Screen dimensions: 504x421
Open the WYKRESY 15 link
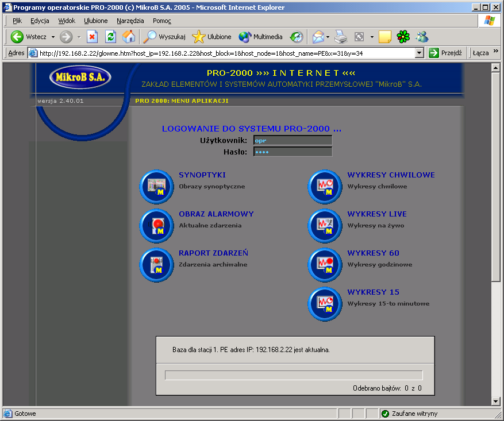pos(373,292)
